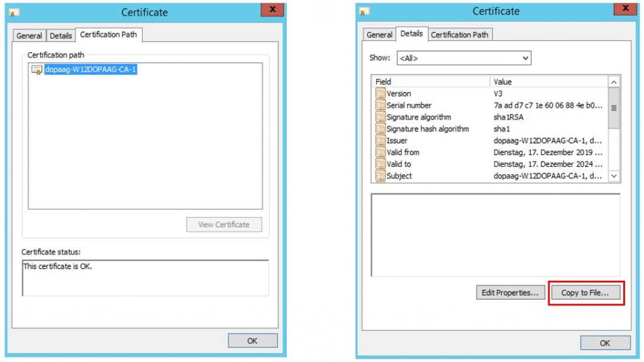
Task: Click the Version field icon
Action: click(x=380, y=93)
